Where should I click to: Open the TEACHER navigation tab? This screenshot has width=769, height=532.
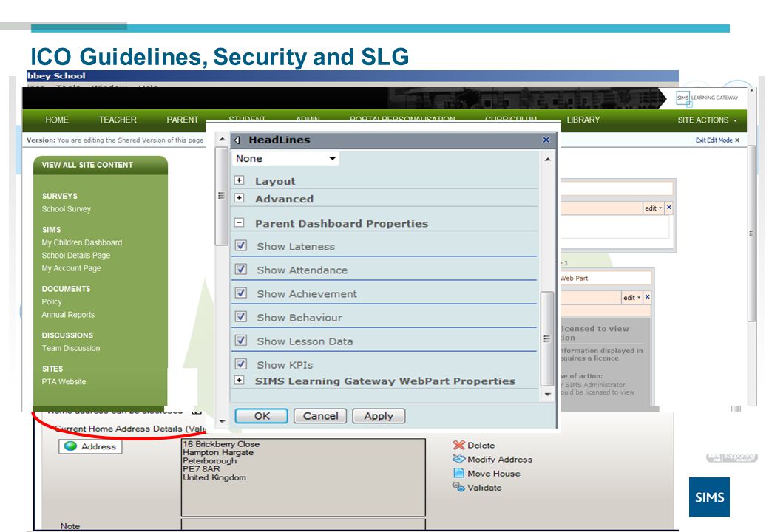118,120
